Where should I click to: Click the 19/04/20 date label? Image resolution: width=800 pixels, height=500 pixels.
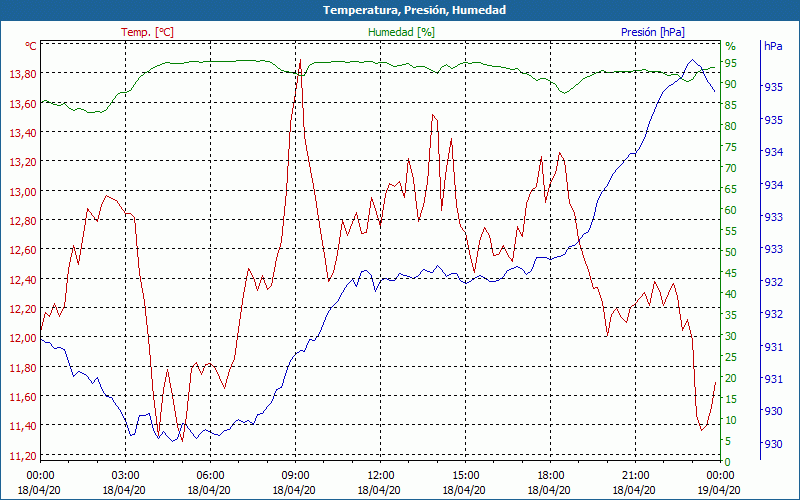(719, 491)
